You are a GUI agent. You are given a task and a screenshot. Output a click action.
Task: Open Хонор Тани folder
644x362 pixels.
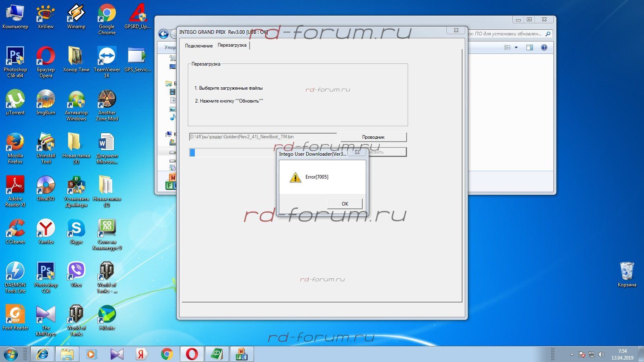pos(76,60)
